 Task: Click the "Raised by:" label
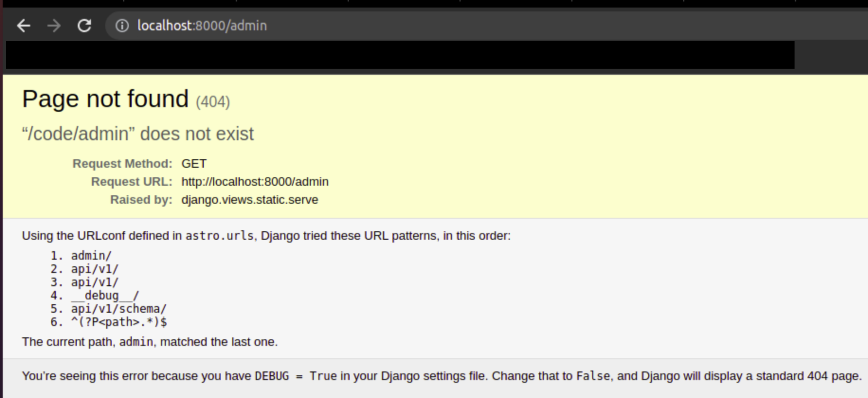pyautogui.click(x=141, y=199)
